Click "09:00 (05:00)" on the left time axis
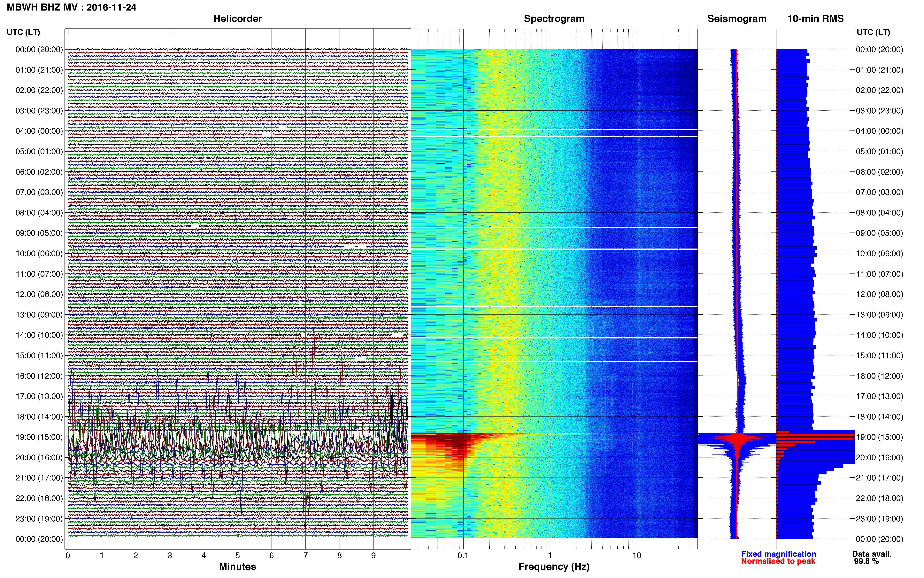Screen dimensions: 924x578 click(x=39, y=233)
